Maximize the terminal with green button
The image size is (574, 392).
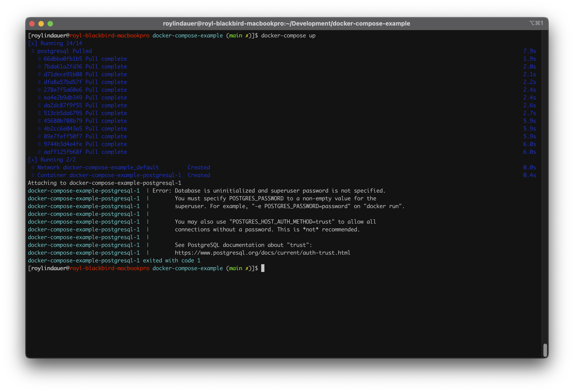(x=50, y=24)
